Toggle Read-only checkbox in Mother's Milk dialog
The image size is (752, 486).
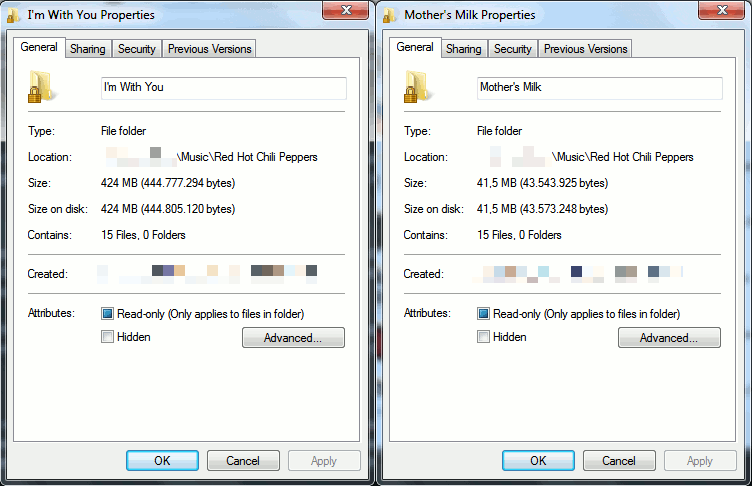tap(483, 314)
